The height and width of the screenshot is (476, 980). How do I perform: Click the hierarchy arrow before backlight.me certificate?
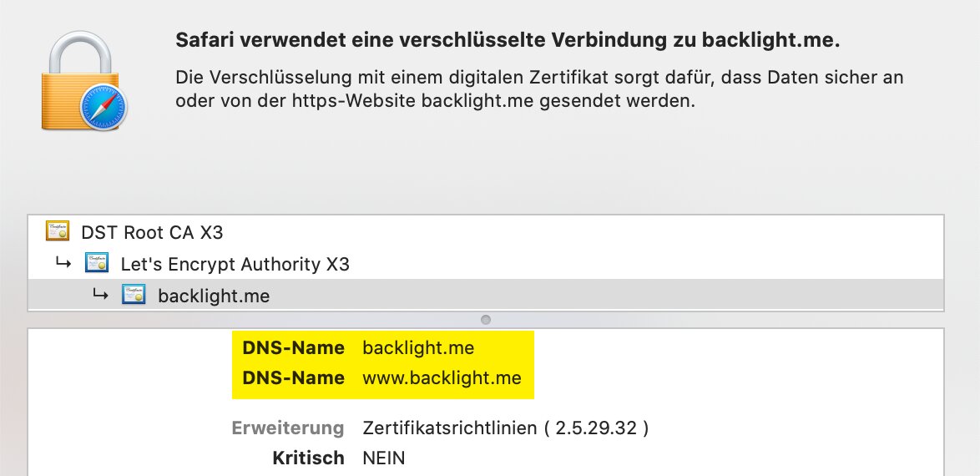pos(100,294)
